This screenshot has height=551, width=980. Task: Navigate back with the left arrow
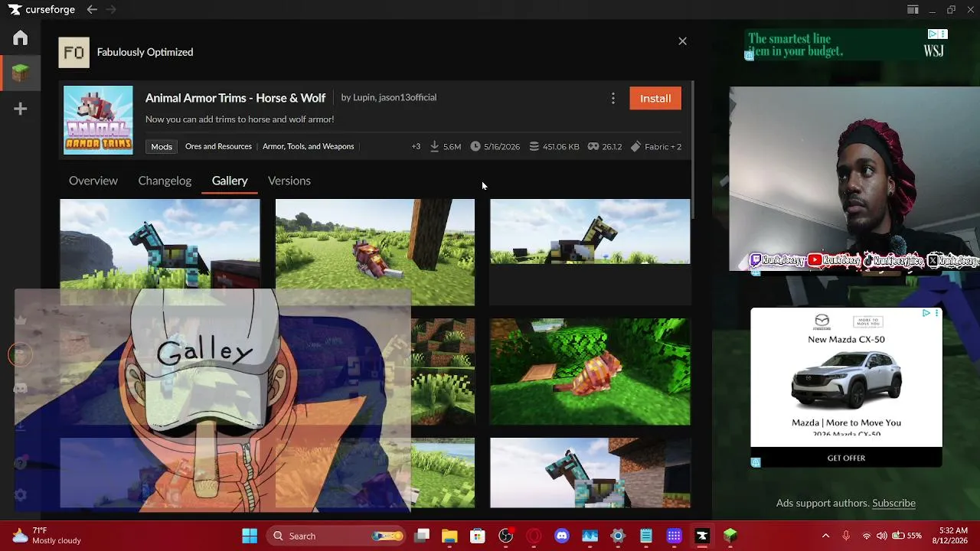[92, 9]
